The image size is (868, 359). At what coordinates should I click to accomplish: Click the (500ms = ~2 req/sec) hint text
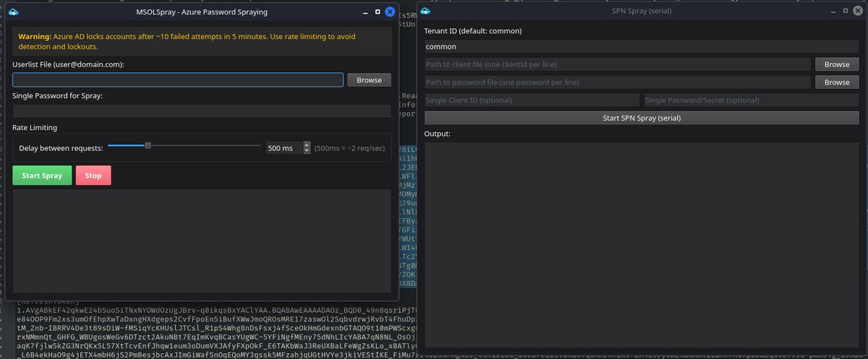point(349,147)
